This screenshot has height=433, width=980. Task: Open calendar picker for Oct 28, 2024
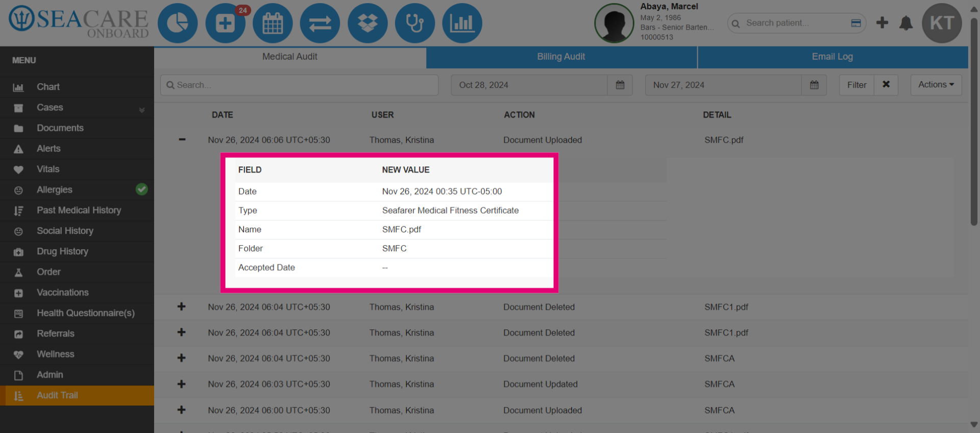[x=620, y=85]
